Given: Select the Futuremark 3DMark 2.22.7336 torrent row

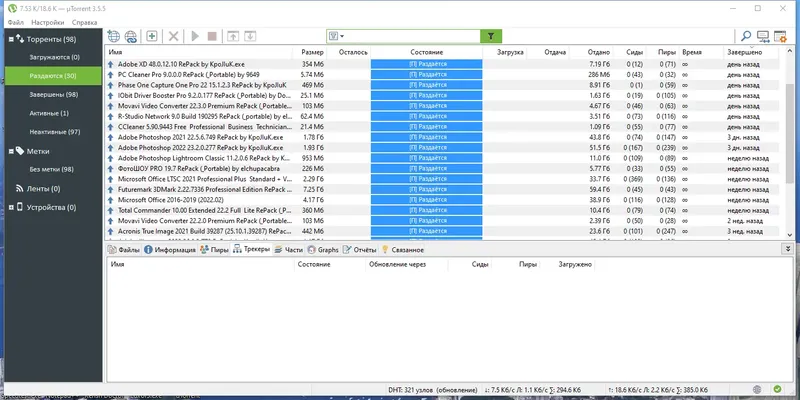Looking at the screenshot, I should 442,189.
